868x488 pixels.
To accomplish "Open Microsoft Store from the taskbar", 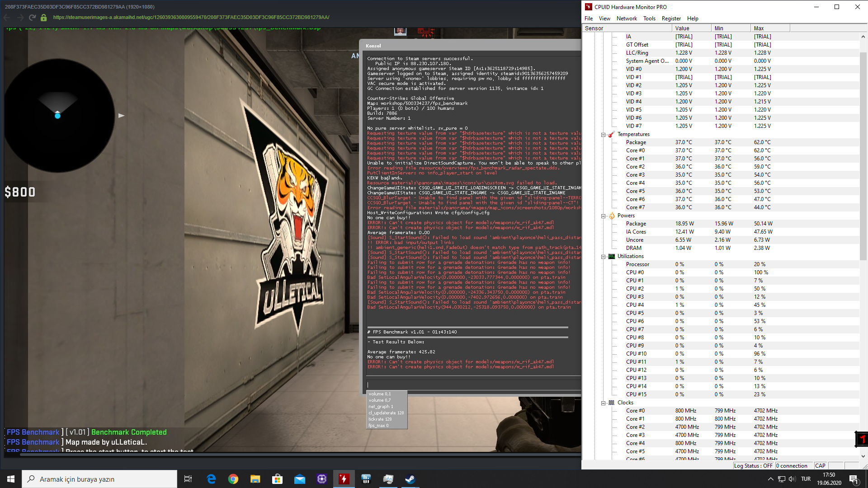I will 278,479.
